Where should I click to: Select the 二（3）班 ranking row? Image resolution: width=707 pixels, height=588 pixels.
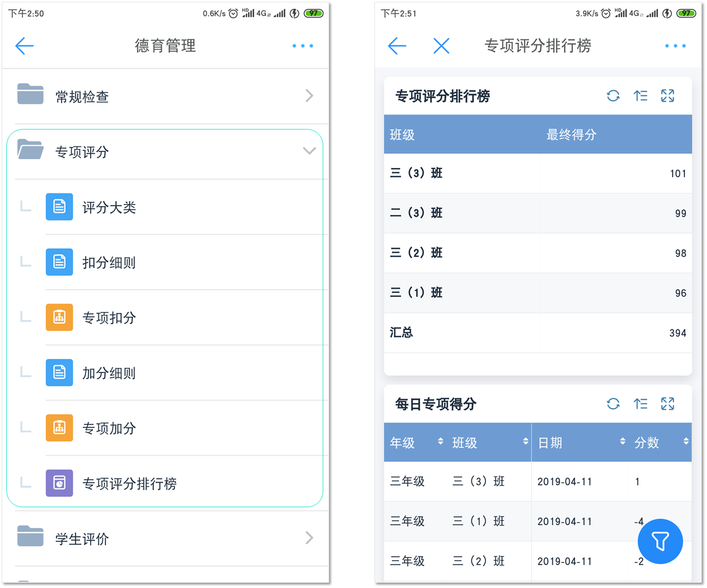(538, 213)
